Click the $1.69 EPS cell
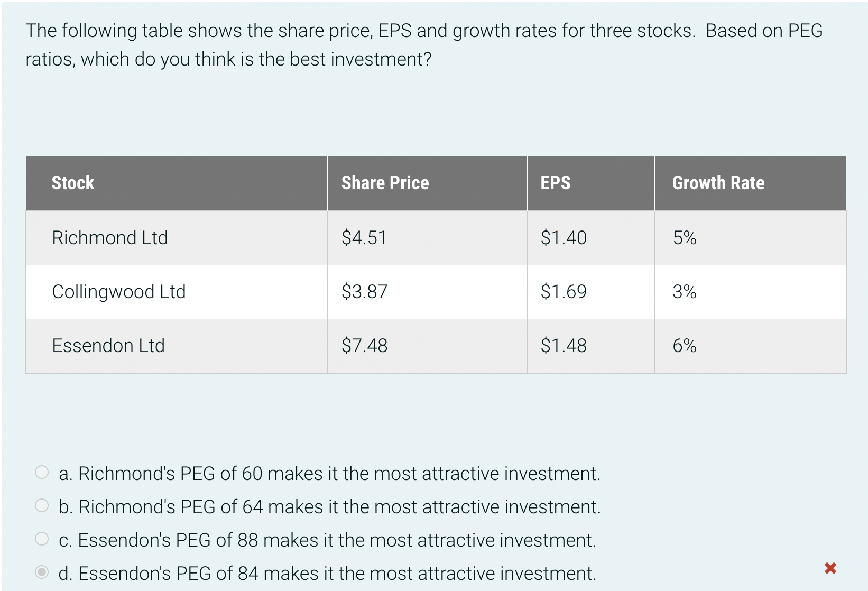868x591 pixels. pyautogui.click(x=563, y=291)
